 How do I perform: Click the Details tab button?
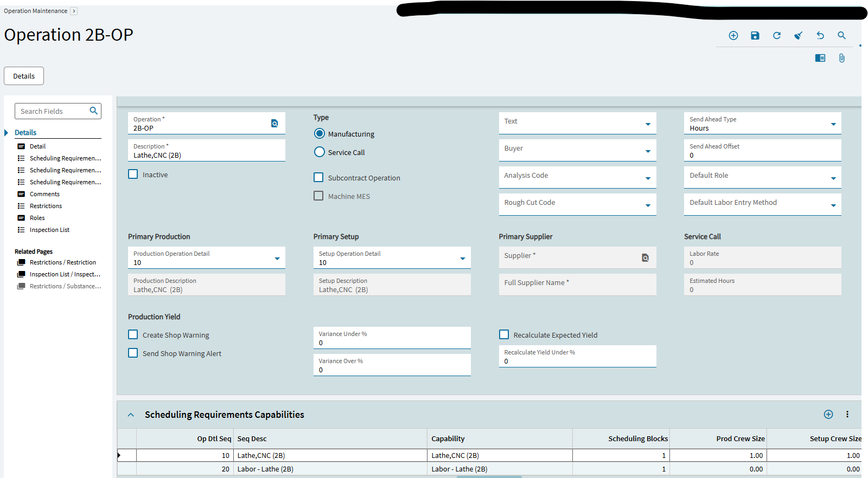click(24, 76)
